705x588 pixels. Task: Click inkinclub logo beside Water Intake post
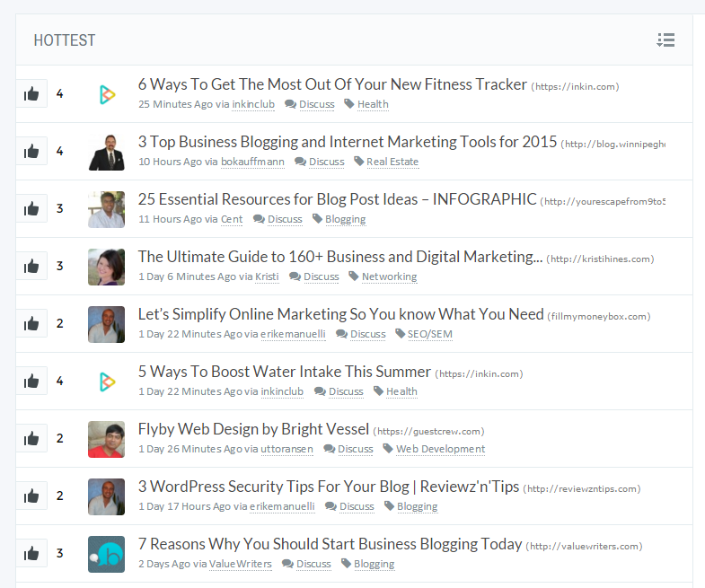point(107,382)
